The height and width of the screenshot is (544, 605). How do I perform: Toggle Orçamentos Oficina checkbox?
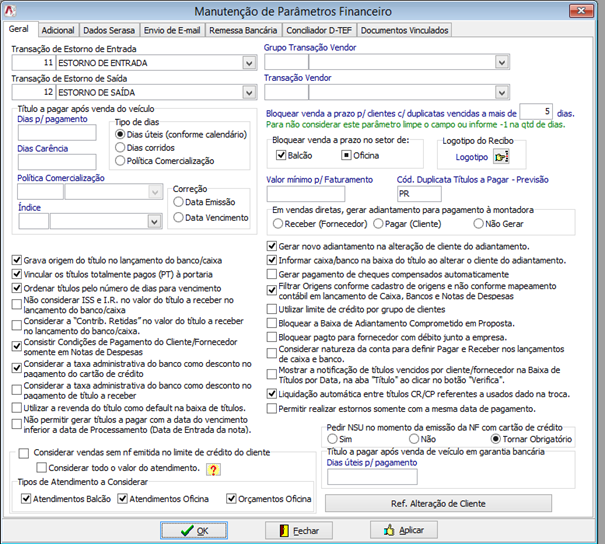coord(231,498)
